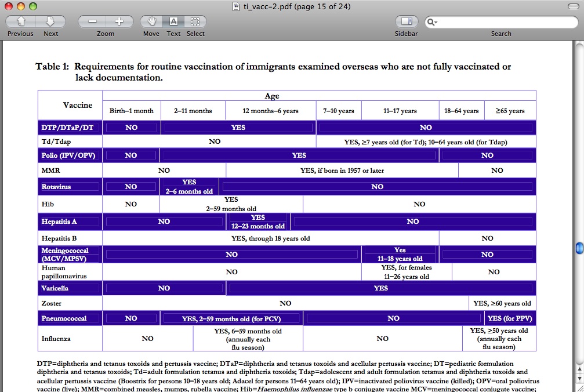
Task: Click 'YES, 6–59 months old' Influenza cell
Action: point(248,339)
